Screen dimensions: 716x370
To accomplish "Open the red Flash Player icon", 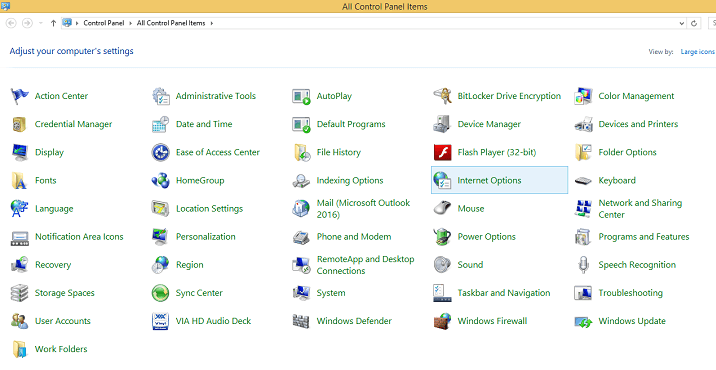I will [442, 153].
